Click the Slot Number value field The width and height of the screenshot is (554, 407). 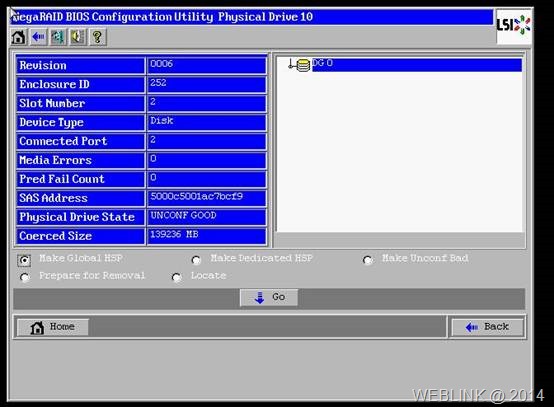[207, 104]
